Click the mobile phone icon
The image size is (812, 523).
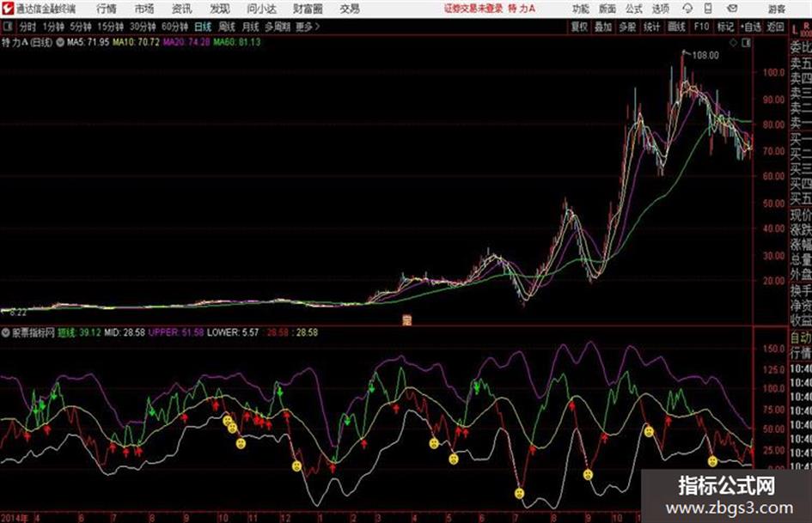point(708,9)
